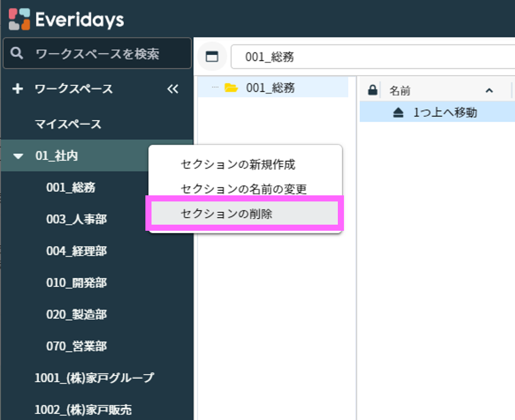Click the 001_総務 yellow folder icon
The width and height of the screenshot is (515, 420).
(x=231, y=88)
